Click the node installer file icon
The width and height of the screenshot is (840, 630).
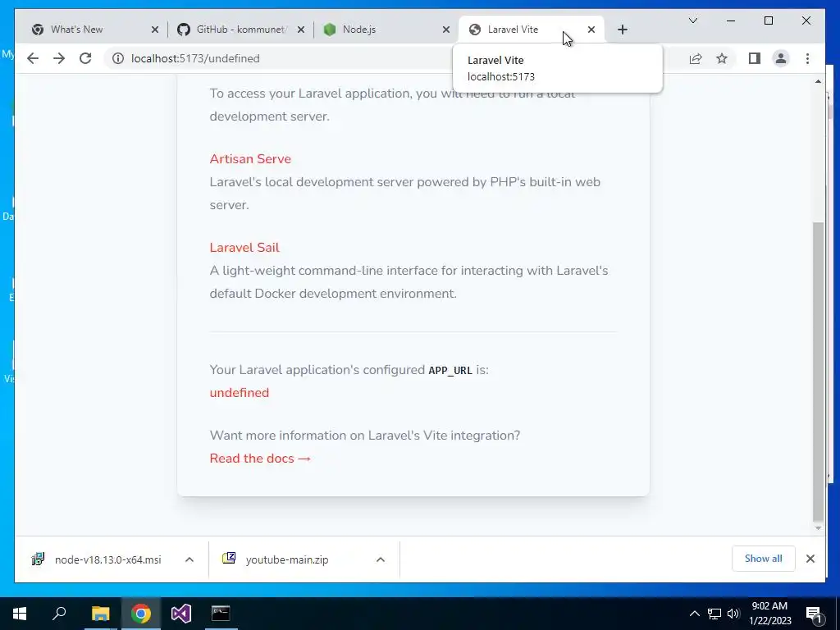tap(38, 559)
